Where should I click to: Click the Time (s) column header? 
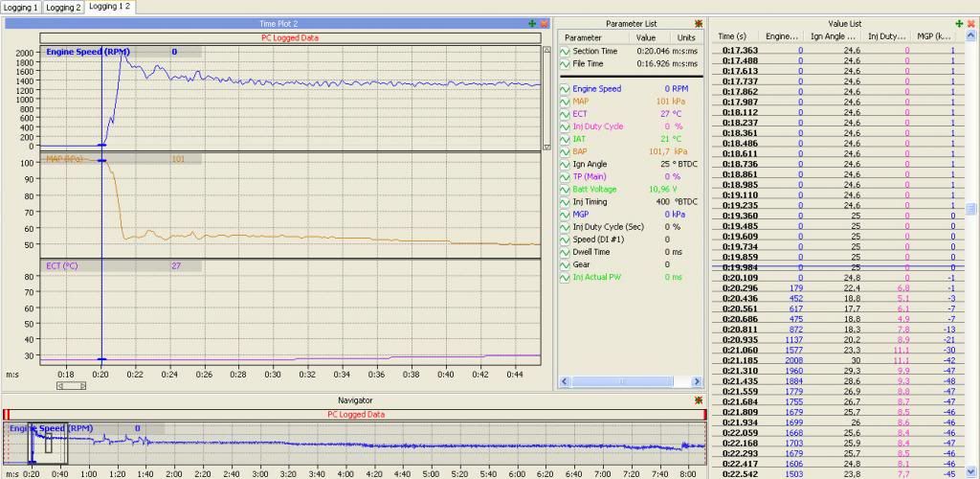click(735, 36)
